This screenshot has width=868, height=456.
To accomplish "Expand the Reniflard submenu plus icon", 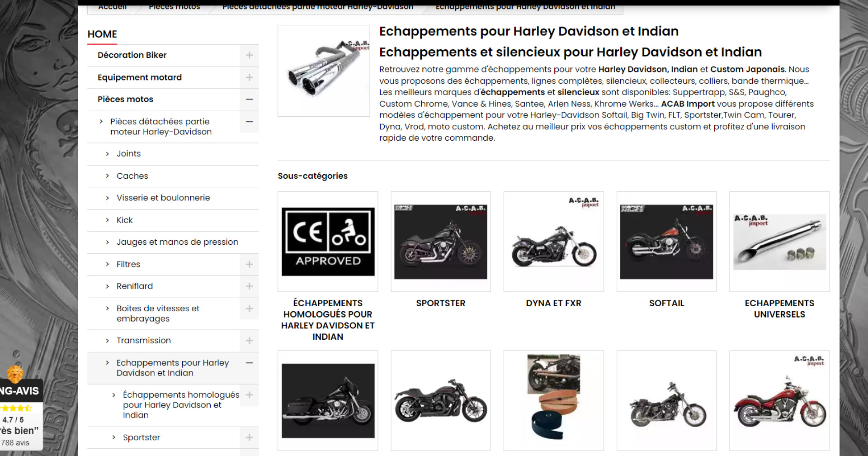I will 249,286.
